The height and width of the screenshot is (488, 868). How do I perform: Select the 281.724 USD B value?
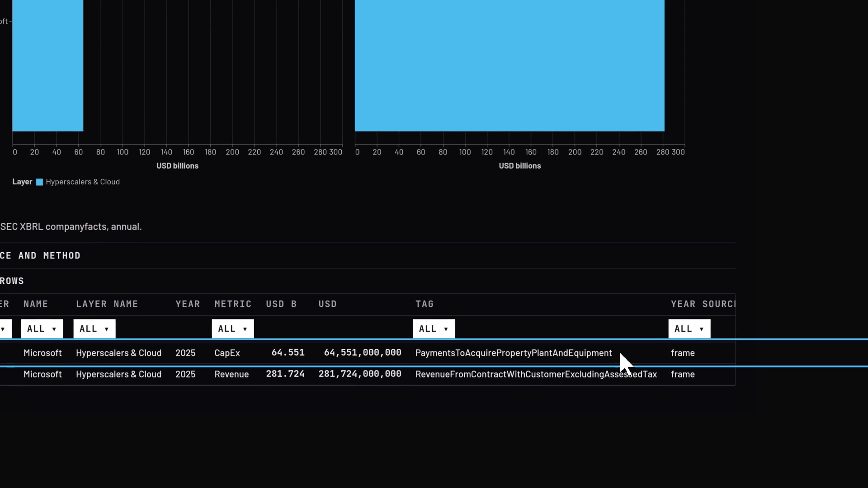(x=285, y=374)
